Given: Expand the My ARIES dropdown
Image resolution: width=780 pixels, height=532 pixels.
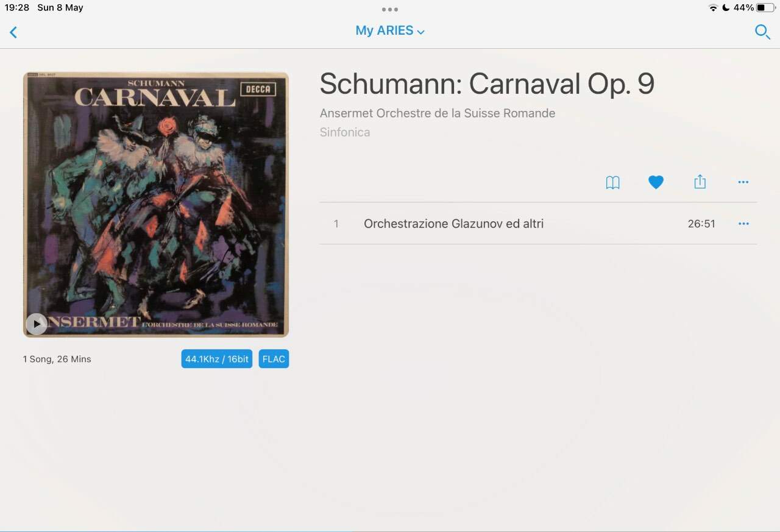Looking at the screenshot, I should point(390,30).
